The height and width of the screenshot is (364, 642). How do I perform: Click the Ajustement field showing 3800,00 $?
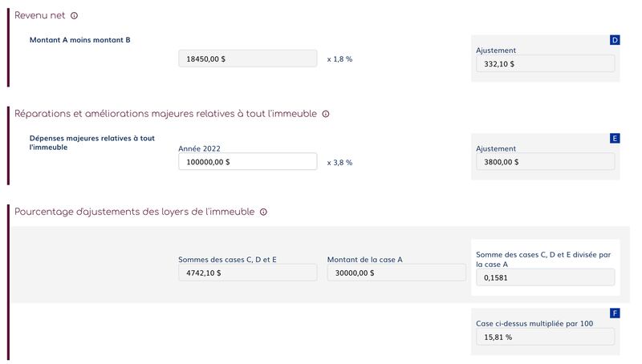coord(545,161)
